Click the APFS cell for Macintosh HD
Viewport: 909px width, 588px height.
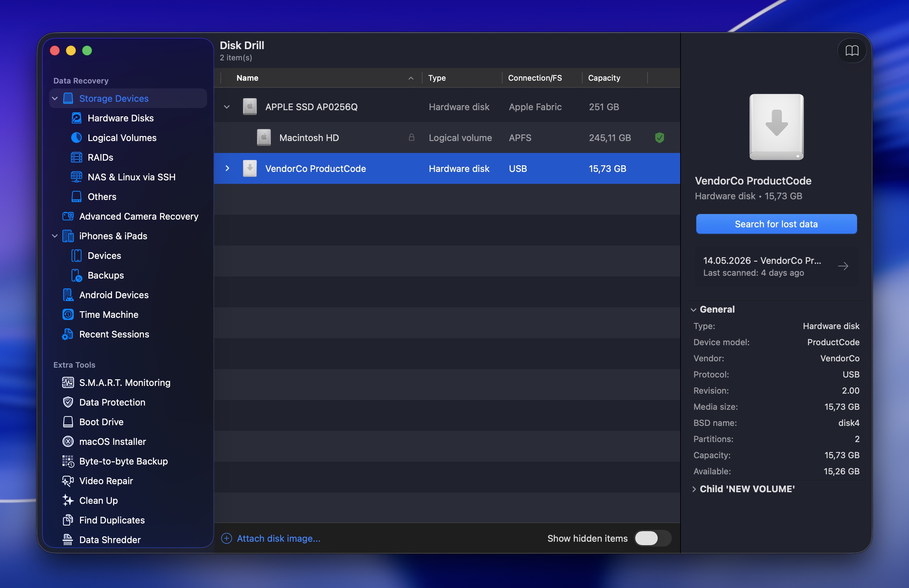coord(520,138)
